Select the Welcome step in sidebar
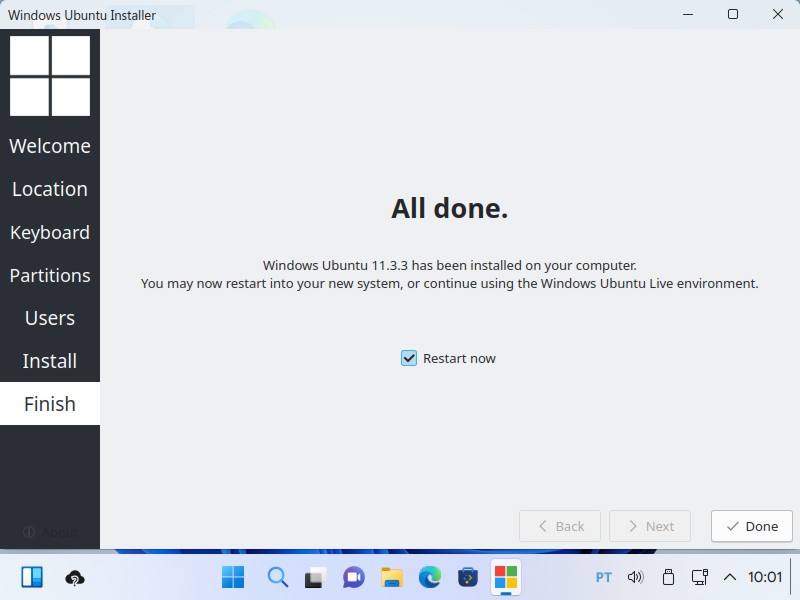This screenshot has width=800, height=600. coord(50,146)
